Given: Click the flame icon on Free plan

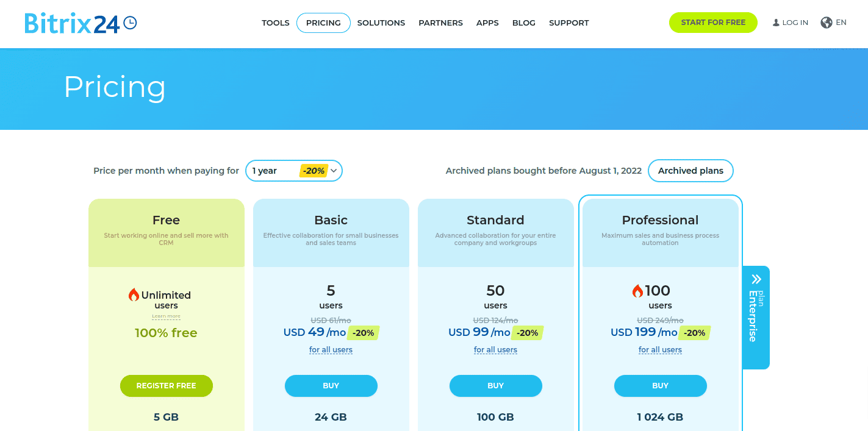Looking at the screenshot, I should click(x=134, y=295).
